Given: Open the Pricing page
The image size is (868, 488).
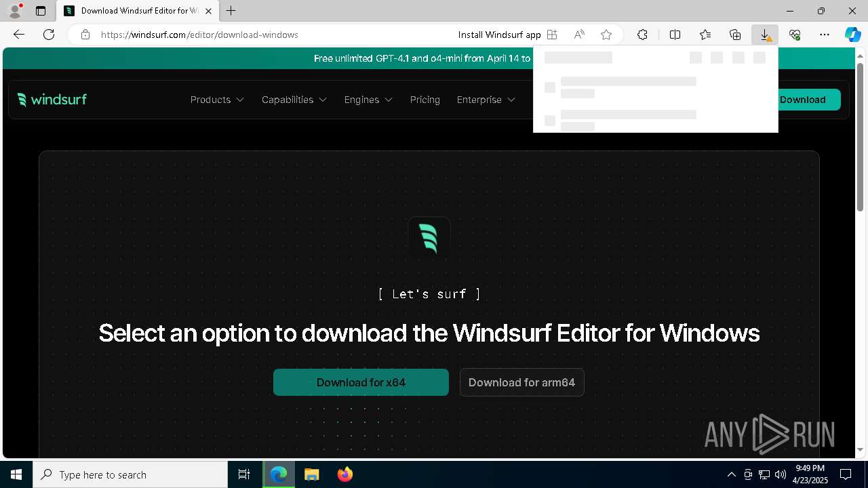Looking at the screenshot, I should click(425, 100).
